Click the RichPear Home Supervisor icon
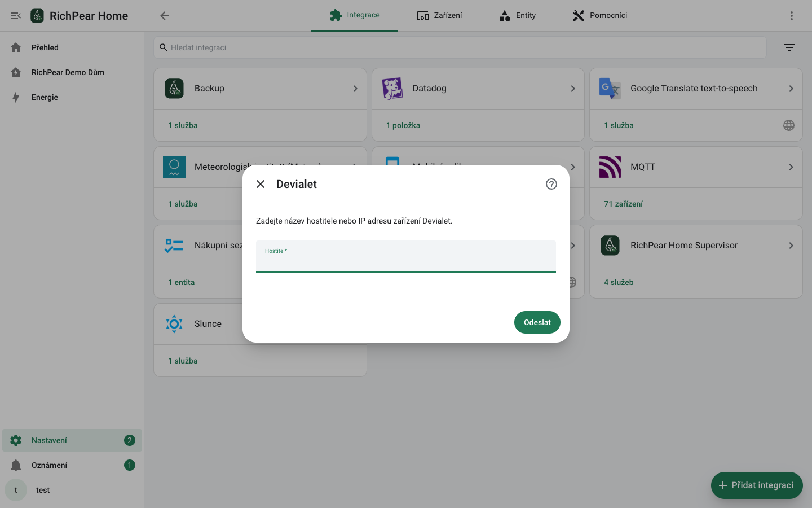 (610, 246)
